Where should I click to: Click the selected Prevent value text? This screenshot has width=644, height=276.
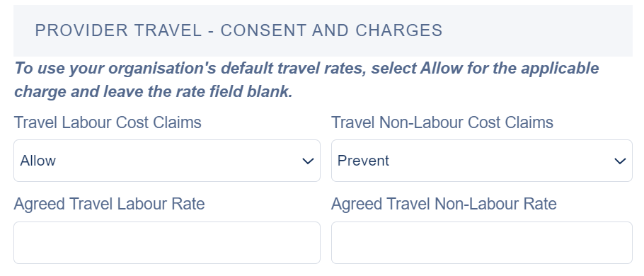pos(363,161)
